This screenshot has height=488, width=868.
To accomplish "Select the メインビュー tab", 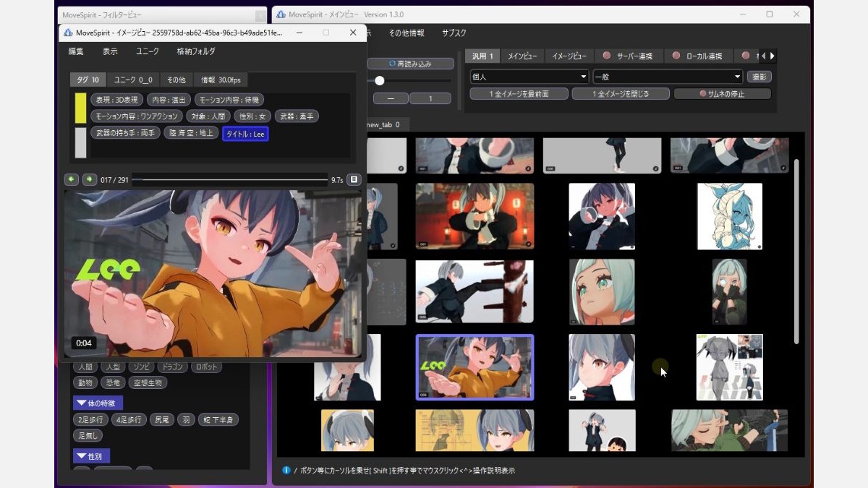I will [522, 56].
